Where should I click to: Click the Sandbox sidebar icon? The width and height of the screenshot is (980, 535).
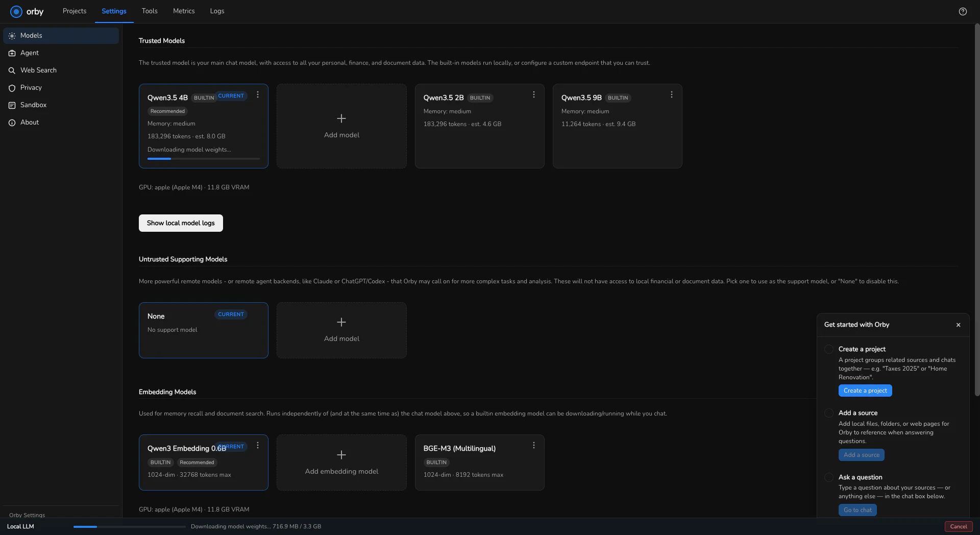point(12,105)
